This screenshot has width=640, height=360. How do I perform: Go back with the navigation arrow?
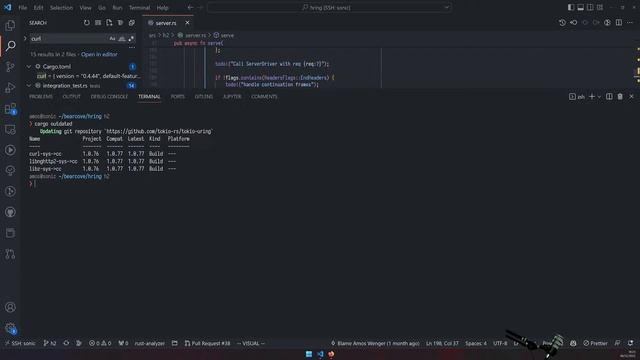tap(190, 7)
